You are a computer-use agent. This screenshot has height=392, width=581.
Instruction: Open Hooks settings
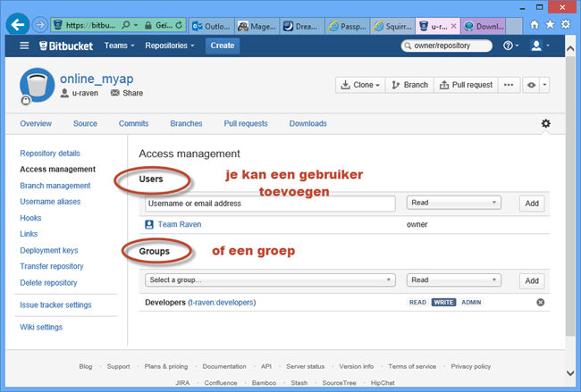click(30, 218)
